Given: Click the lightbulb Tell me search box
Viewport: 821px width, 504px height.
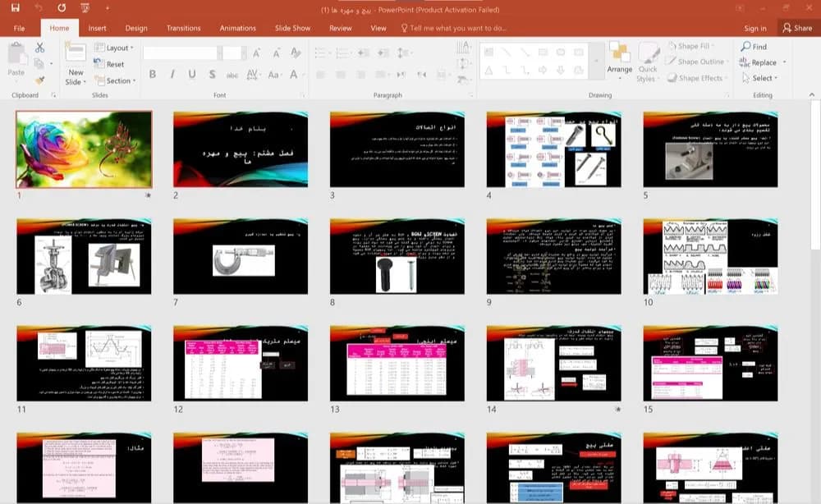Looking at the screenshot, I should (453, 28).
